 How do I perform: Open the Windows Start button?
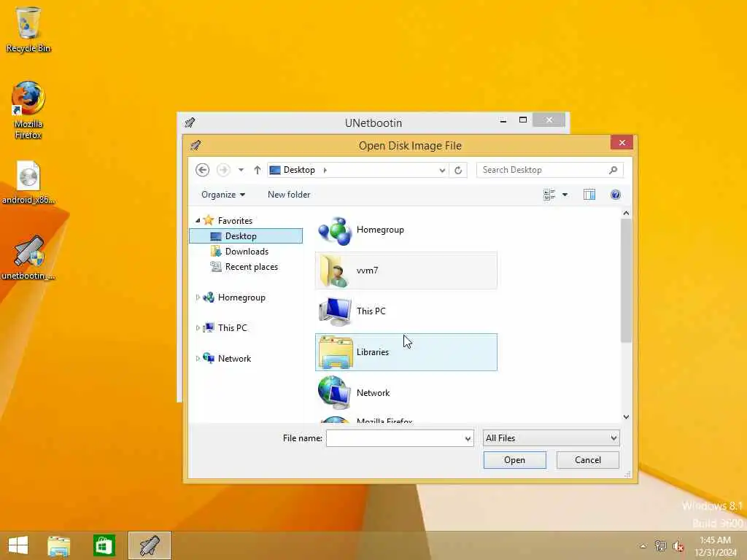click(18, 545)
